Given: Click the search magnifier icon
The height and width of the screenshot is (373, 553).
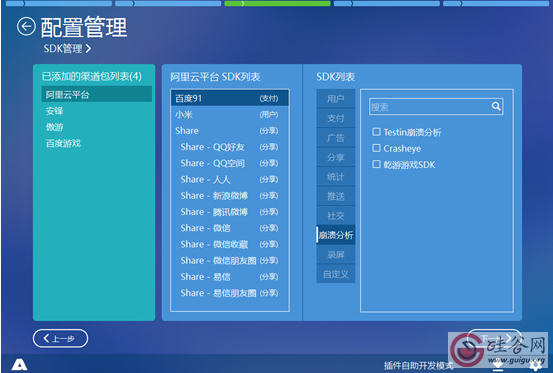Looking at the screenshot, I should (x=496, y=106).
